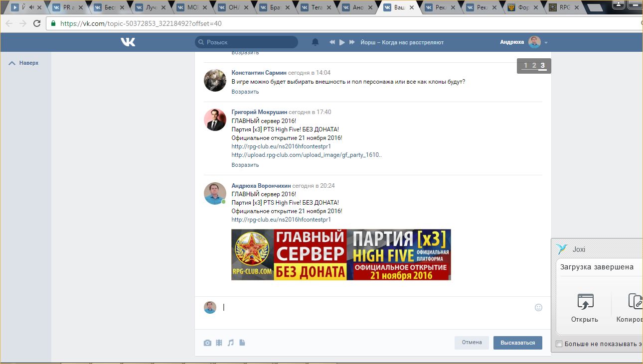Screen dimensions: 643x364
Task: Open the rpg-club.eu link in Андрюха's post
Action: (281, 220)
